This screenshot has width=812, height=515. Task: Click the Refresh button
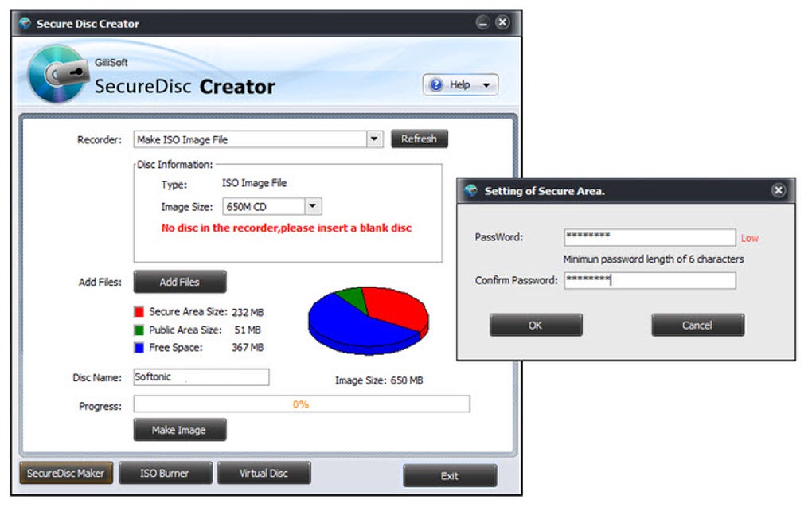[x=420, y=139]
